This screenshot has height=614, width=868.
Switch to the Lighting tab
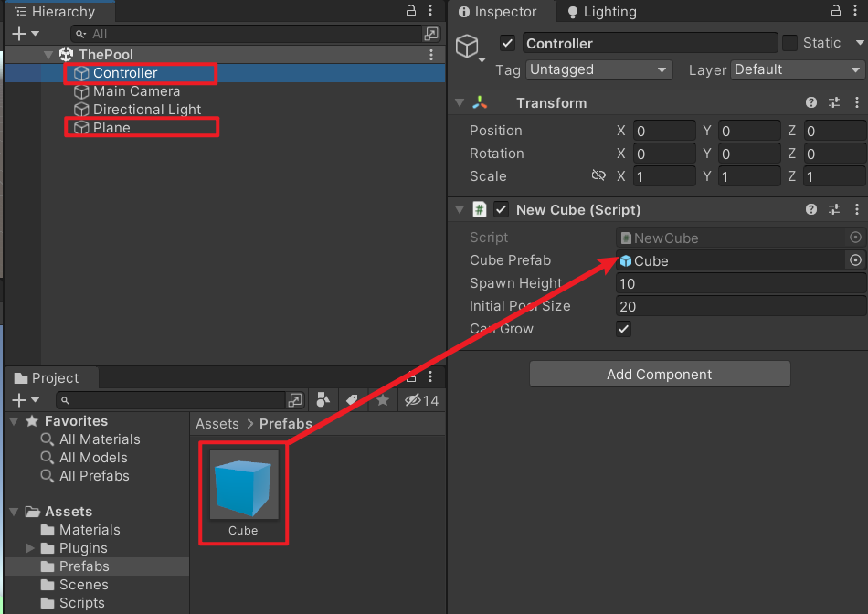[602, 12]
